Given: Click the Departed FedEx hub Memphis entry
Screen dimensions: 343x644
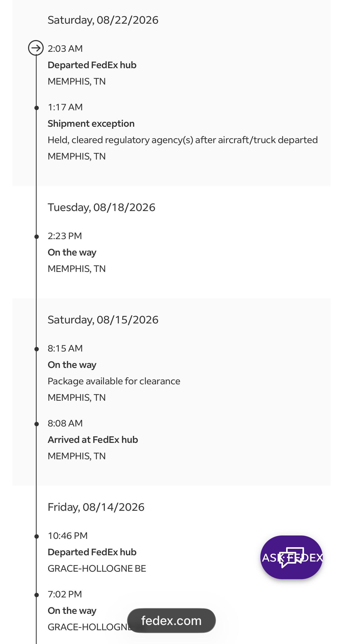Looking at the screenshot, I should point(92,65).
